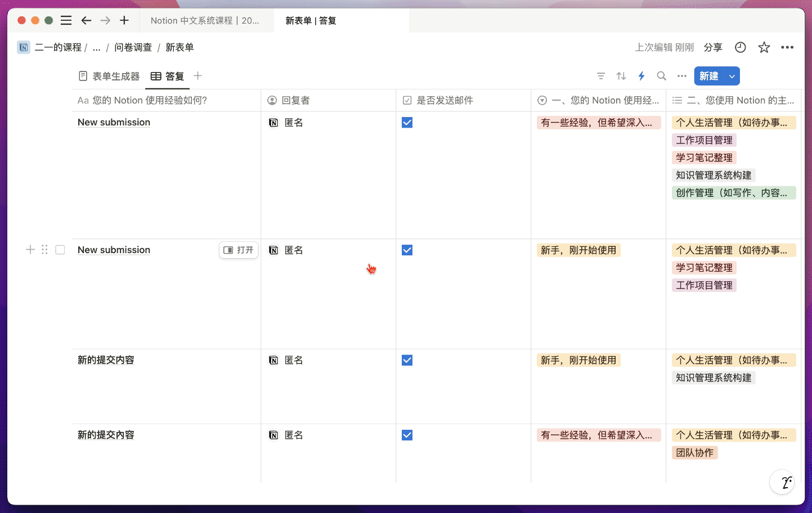Expand the collapsed breadcrumb ellipsis
This screenshot has height=513, width=812.
click(x=96, y=47)
